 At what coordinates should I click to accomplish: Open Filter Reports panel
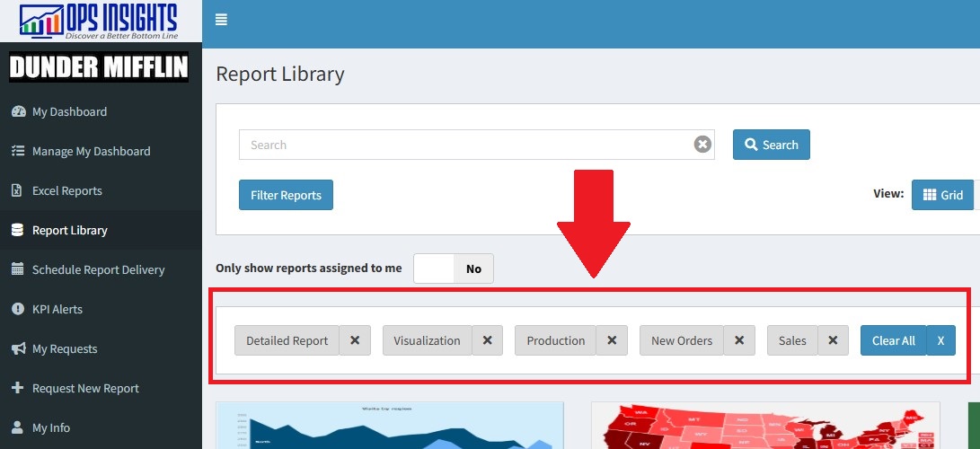(x=286, y=195)
